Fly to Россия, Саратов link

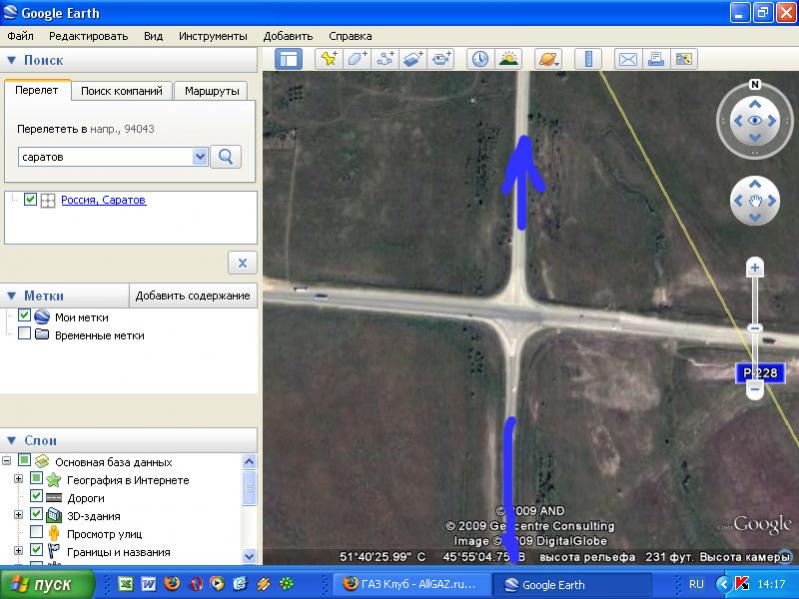pyautogui.click(x=103, y=200)
